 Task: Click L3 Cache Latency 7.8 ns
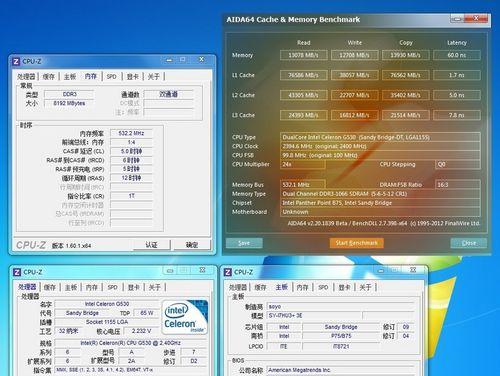pyautogui.click(x=457, y=115)
